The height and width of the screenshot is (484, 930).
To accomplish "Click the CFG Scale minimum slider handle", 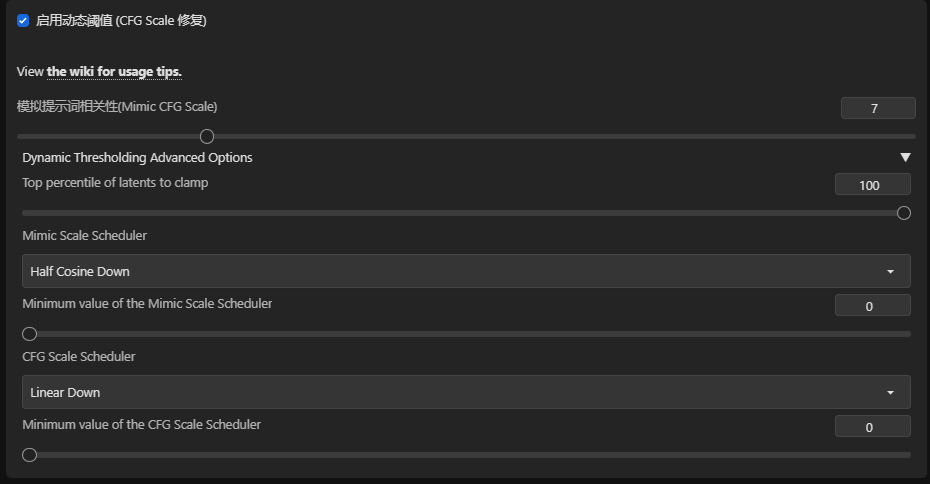I will (30, 455).
